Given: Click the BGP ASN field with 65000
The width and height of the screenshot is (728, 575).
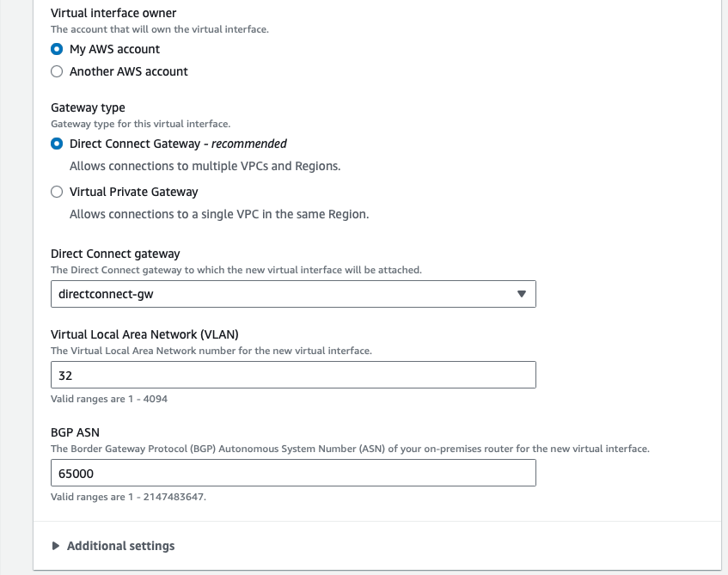Looking at the screenshot, I should pos(293,473).
